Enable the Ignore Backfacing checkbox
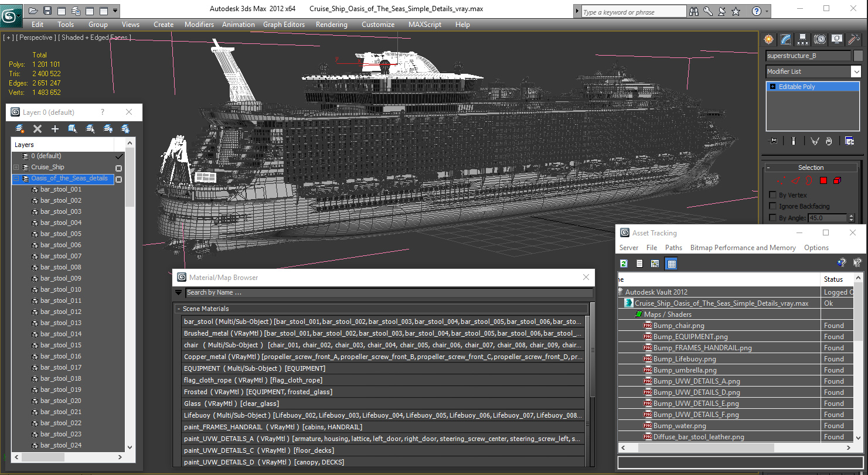The width and height of the screenshot is (868, 475). 772,206
